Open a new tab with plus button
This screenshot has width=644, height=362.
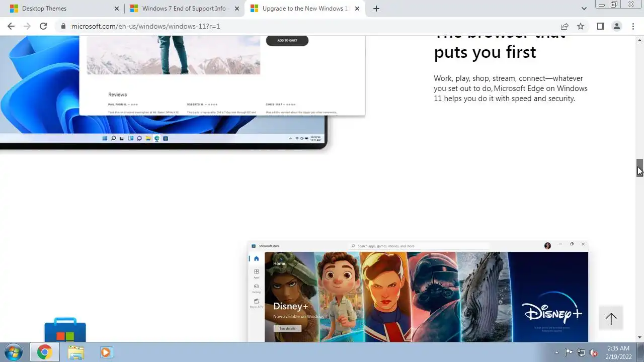tap(376, 9)
